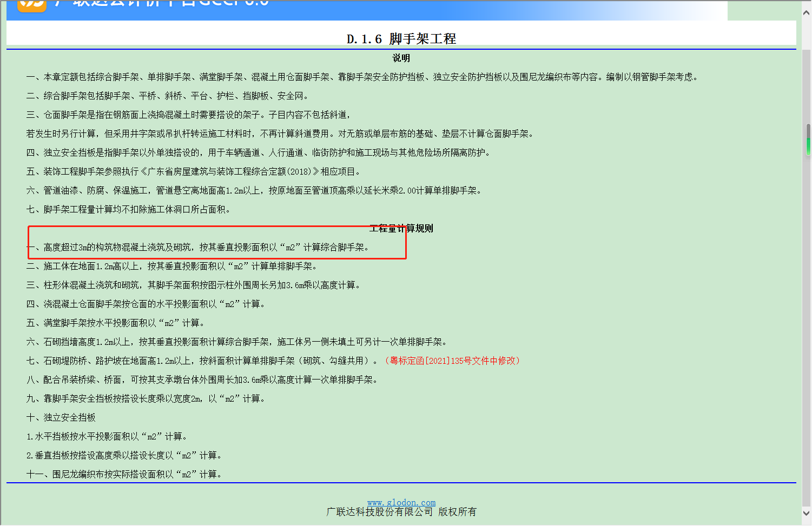Click the line '1.水平挡板按水平投影面积'

108,436
